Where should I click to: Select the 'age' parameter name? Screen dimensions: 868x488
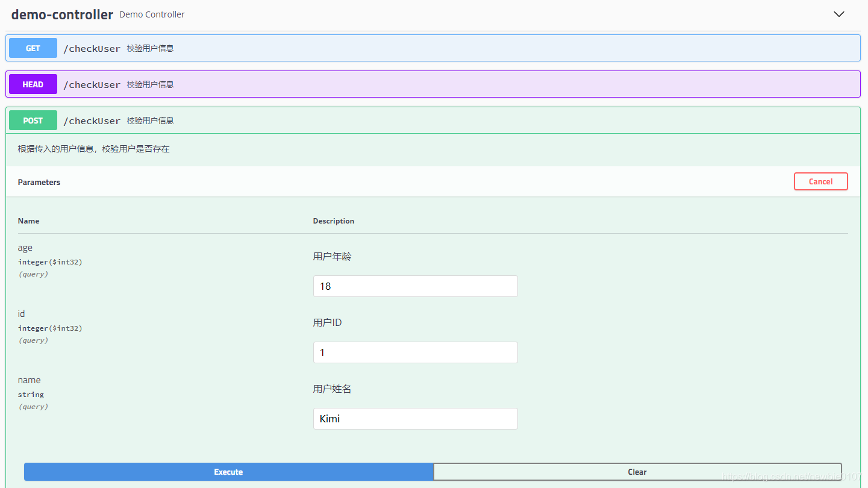coord(25,248)
